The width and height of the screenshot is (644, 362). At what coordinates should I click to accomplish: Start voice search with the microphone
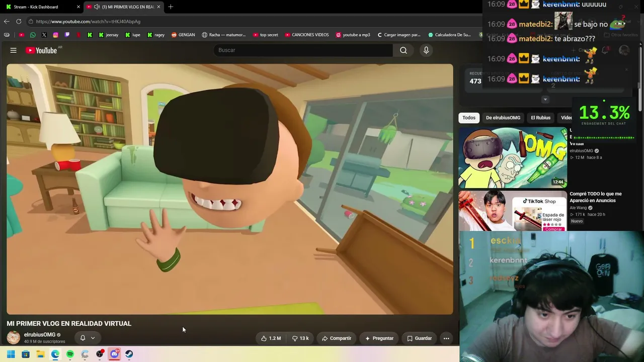pos(426,50)
